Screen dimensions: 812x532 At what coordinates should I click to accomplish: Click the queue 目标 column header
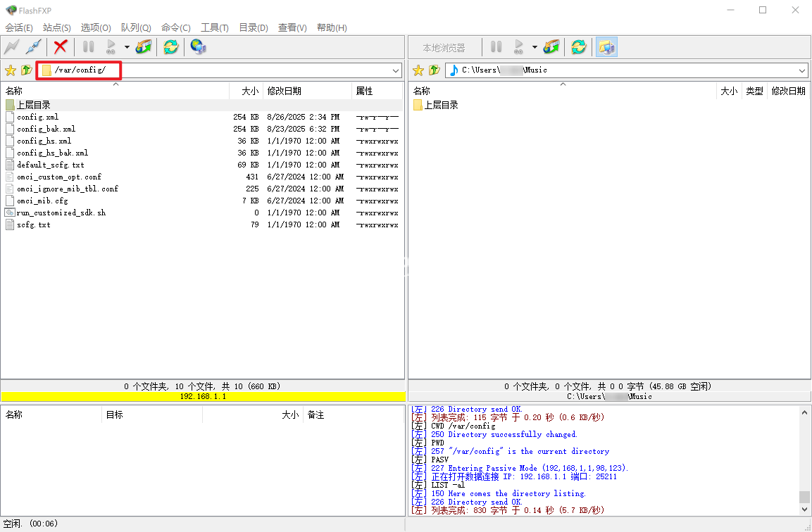(x=151, y=414)
